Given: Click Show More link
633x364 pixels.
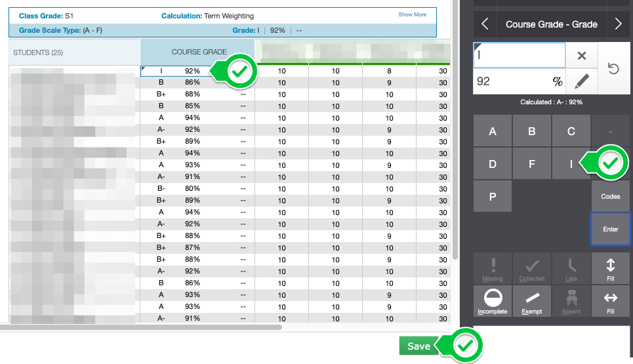Looking at the screenshot, I should 412,14.
